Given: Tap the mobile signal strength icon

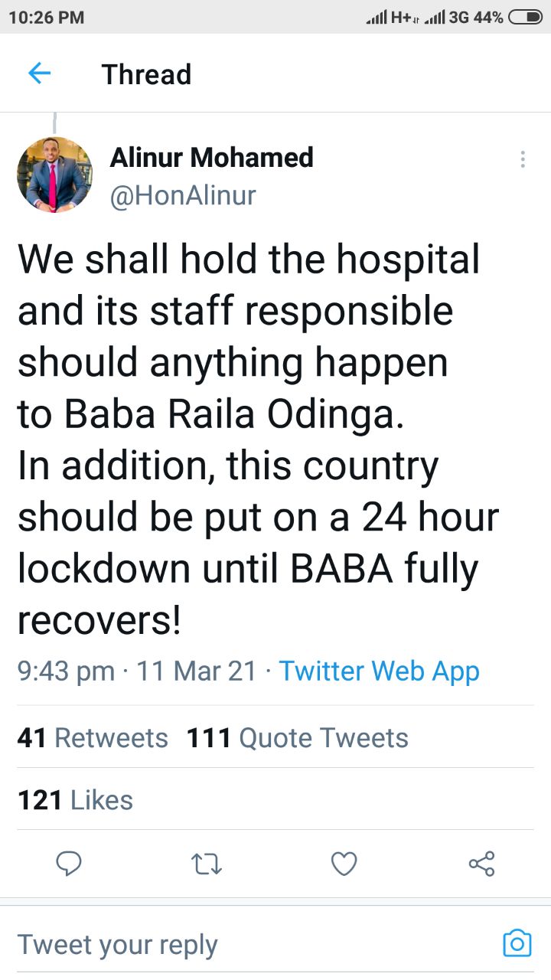Looking at the screenshot, I should pos(377,17).
